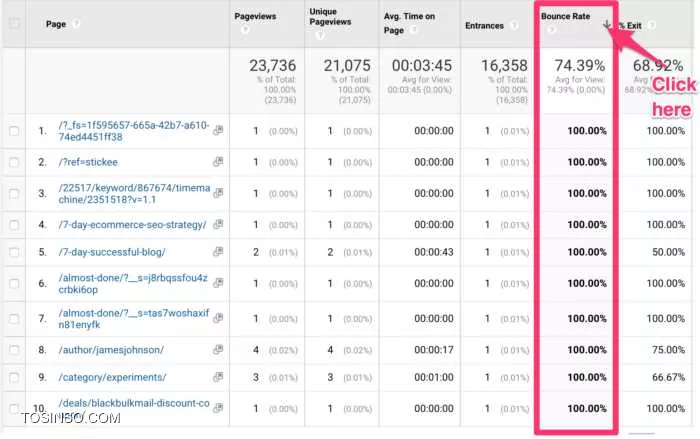Click 75.00% exit value in row 8

pos(668,350)
